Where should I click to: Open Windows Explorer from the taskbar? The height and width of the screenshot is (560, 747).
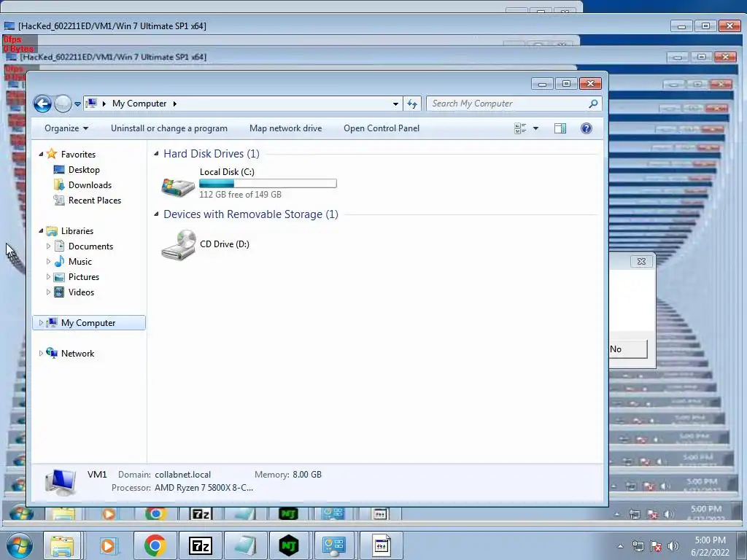62,545
